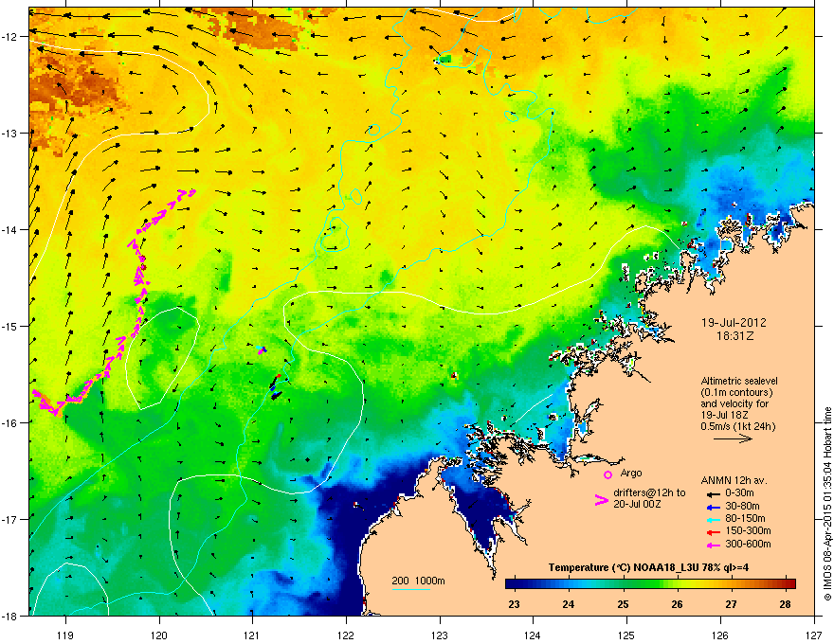Screen dimensions: 834x644
Task: Click the latitude axis label -15
Action: [11, 326]
